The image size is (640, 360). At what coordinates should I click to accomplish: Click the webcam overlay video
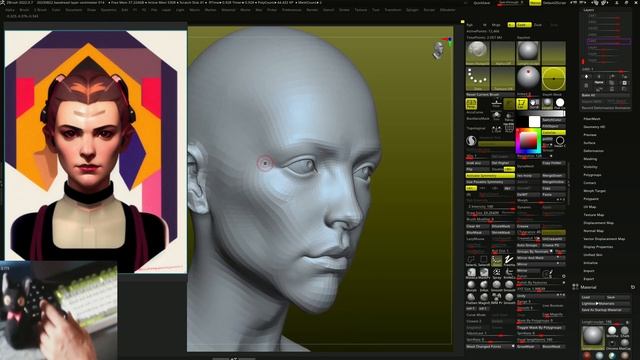pyautogui.click(x=59, y=311)
